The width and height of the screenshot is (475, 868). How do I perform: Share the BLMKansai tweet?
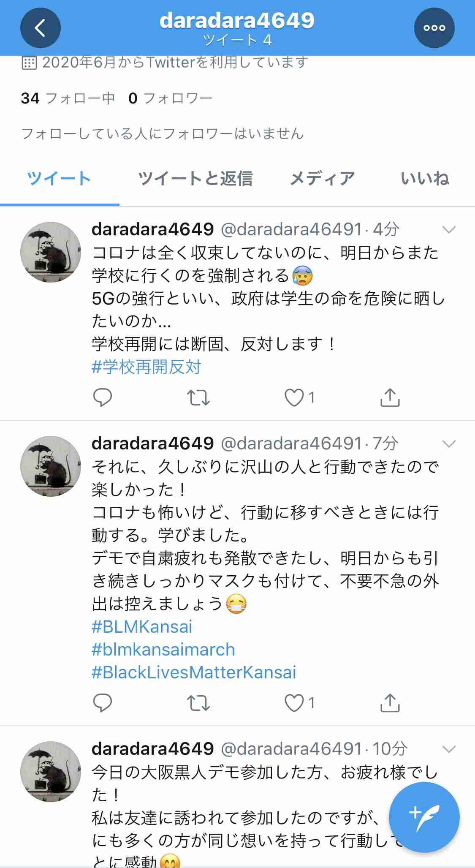click(x=390, y=703)
